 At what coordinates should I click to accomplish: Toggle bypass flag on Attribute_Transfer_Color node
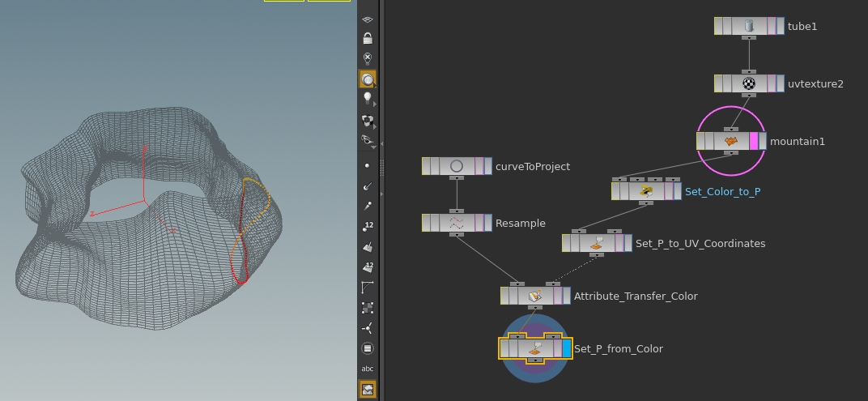point(505,296)
